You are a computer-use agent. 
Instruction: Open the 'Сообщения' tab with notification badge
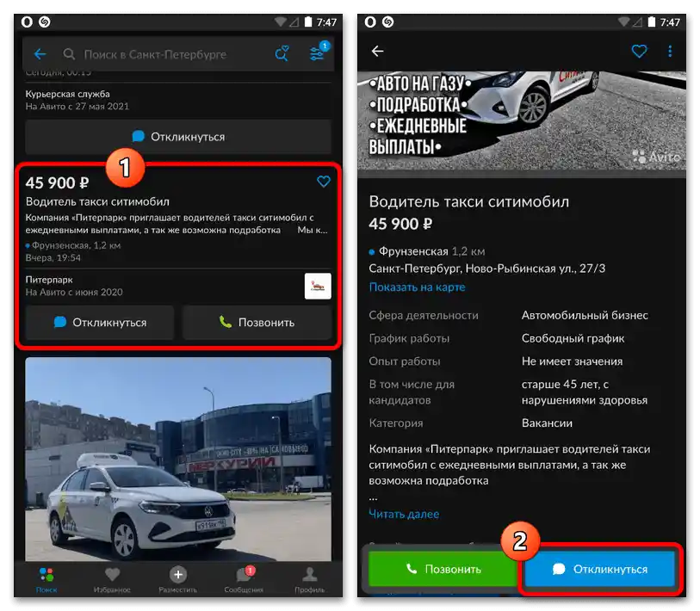click(244, 580)
